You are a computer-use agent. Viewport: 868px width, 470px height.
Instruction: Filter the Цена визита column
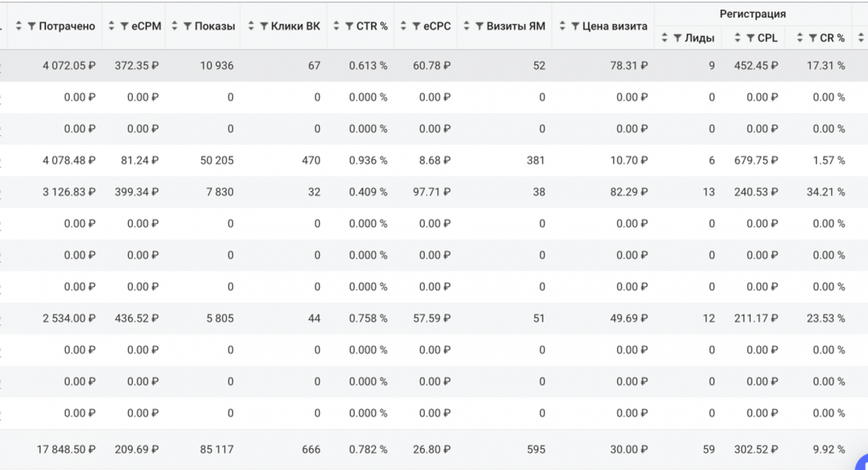pos(575,27)
